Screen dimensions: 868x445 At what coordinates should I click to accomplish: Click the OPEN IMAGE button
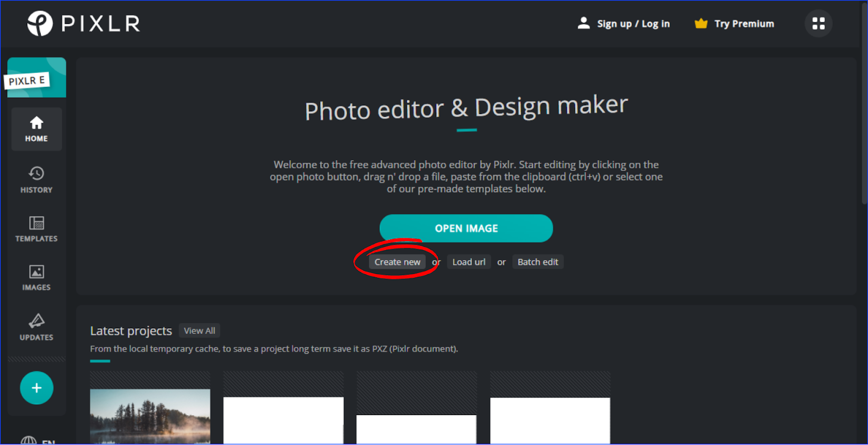click(466, 228)
